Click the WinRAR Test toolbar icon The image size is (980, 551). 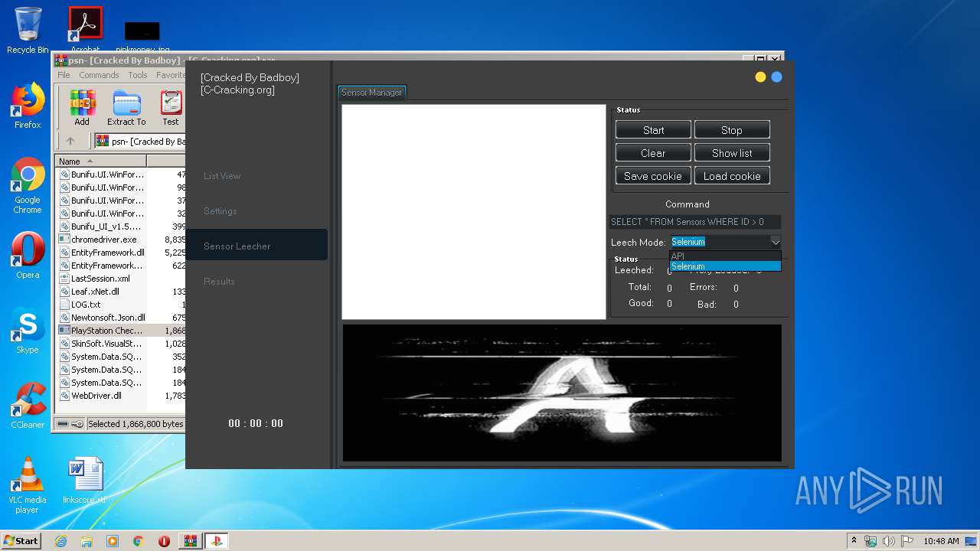click(171, 108)
